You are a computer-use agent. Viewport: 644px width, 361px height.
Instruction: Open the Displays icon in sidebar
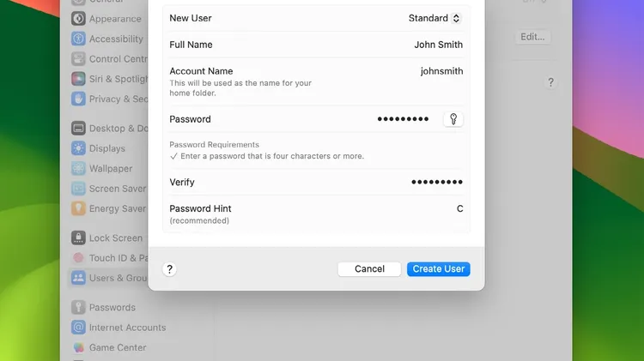point(78,148)
